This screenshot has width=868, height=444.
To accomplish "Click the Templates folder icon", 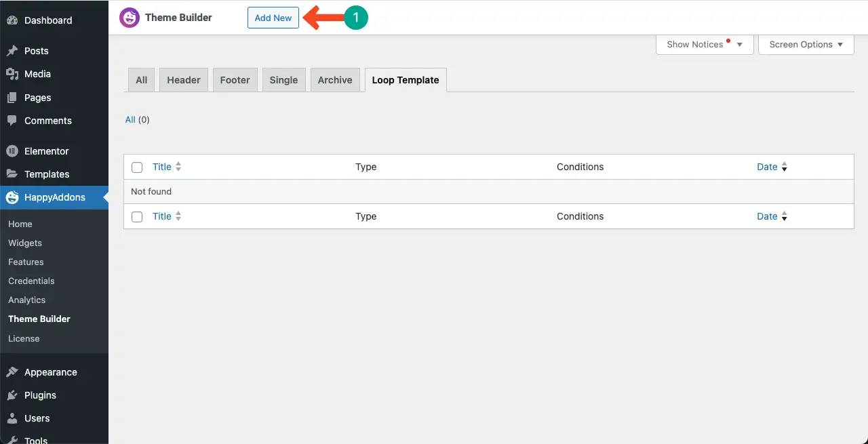I will [12, 174].
